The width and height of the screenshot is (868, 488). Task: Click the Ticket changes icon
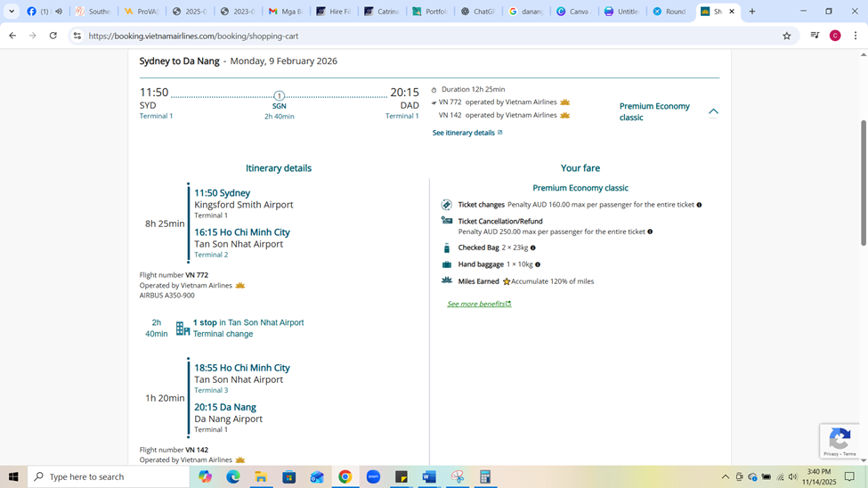click(x=447, y=205)
